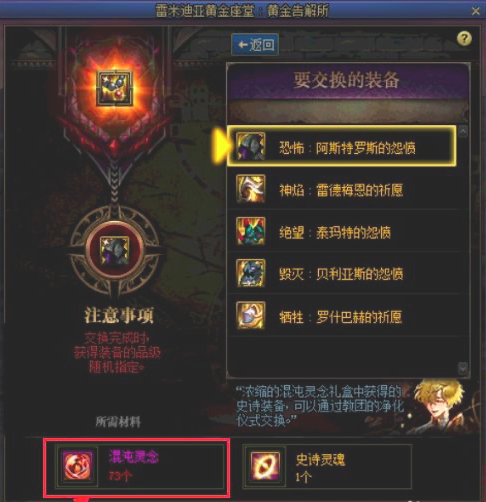Choose 毁灭:贝利亚斯的怨愤 from the list
Screen dimensions: 486x502
click(343, 273)
